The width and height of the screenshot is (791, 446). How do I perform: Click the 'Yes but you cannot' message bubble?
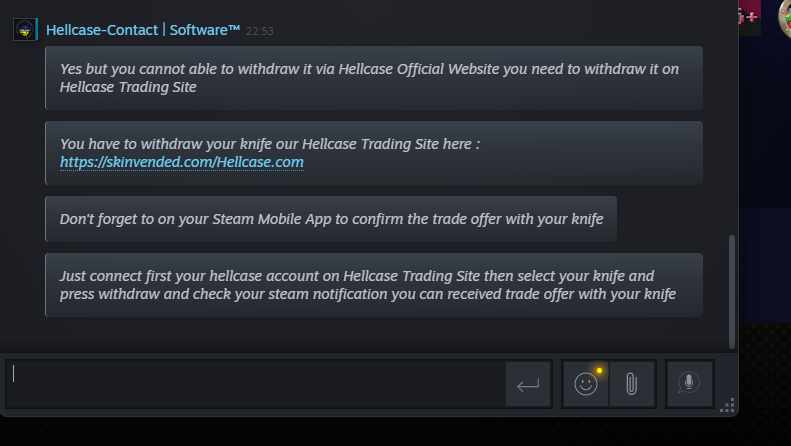pyautogui.click(x=373, y=78)
